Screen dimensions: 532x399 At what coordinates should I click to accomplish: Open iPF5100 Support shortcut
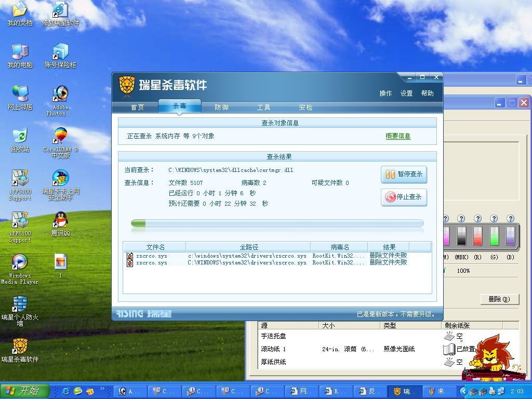pyautogui.click(x=20, y=184)
